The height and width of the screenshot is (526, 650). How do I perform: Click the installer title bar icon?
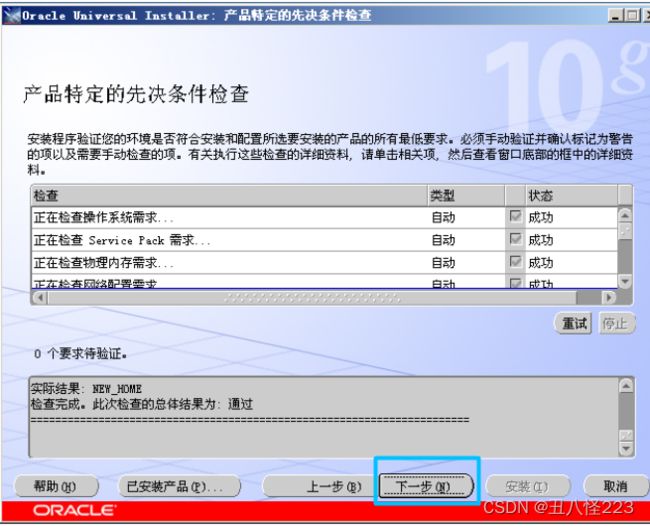tap(12, 16)
